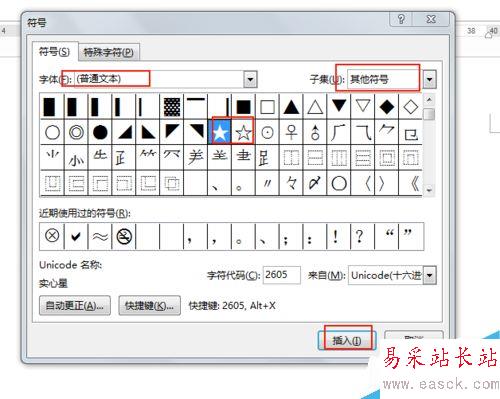Select the hollow down-pointing triangle symbol
This screenshot has width=500, height=399.
coord(363,107)
